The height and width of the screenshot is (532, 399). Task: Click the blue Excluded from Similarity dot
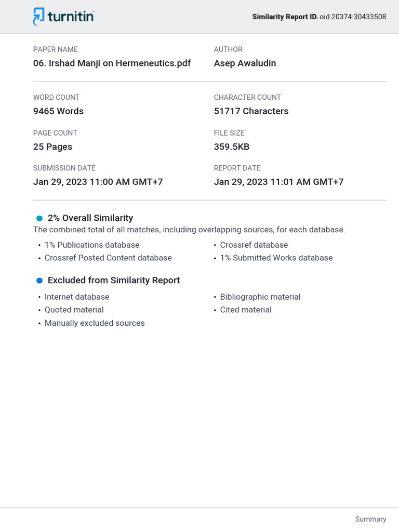(x=39, y=281)
